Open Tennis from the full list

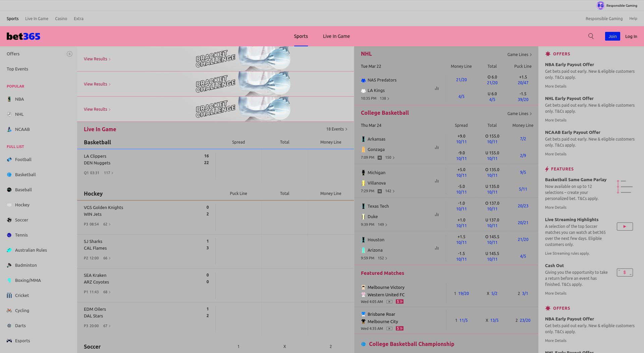(21, 235)
